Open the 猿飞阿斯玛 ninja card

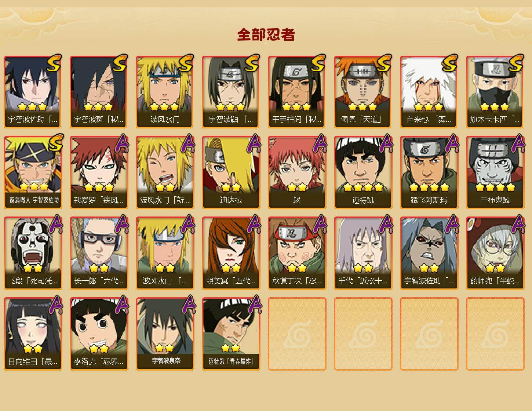(x=429, y=172)
